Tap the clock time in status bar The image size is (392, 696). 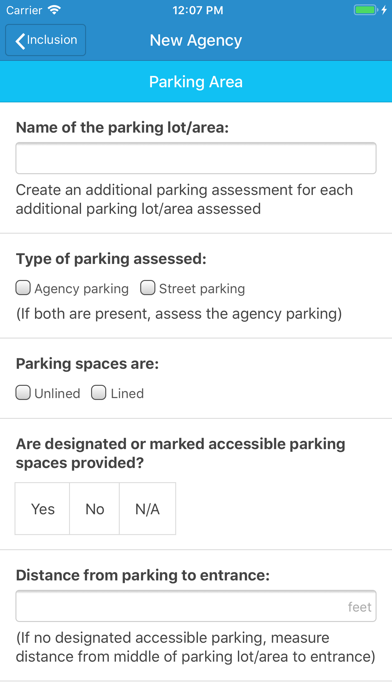198,10
